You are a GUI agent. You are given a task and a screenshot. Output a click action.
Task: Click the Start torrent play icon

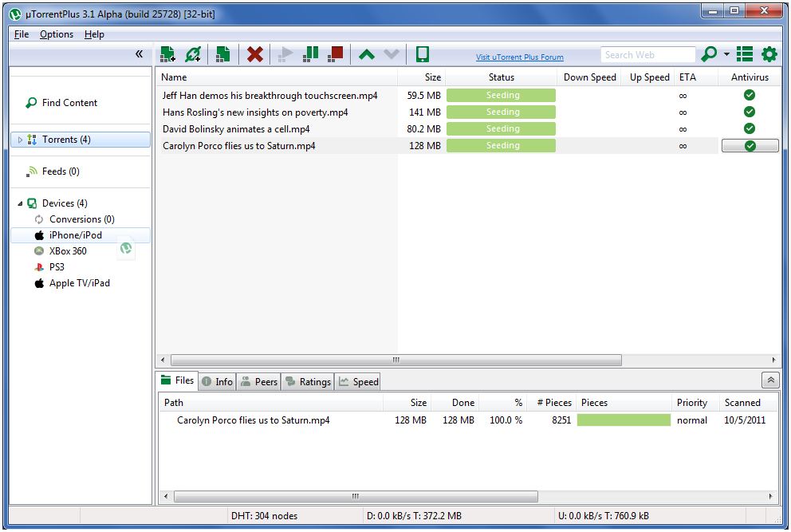click(x=285, y=54)
